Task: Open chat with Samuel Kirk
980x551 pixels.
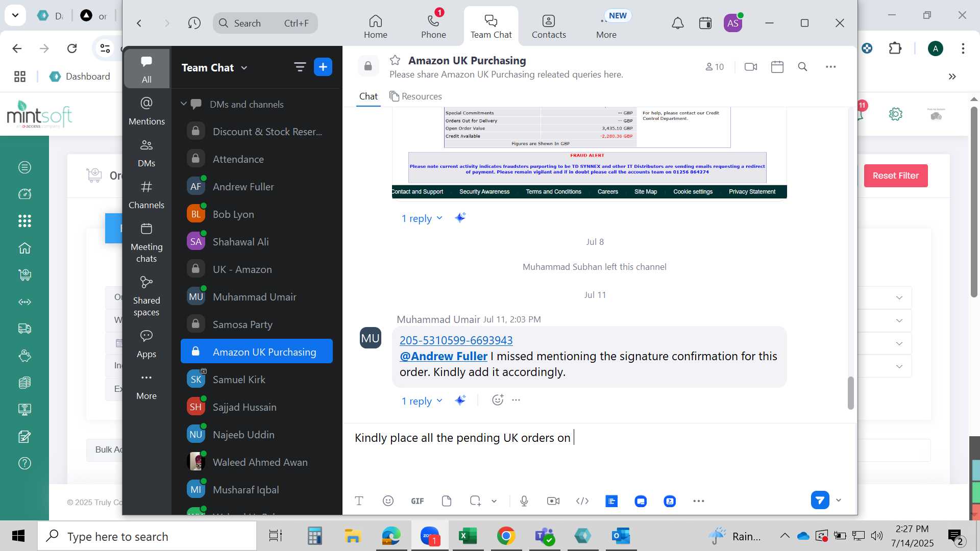Action: click(257, 379)
